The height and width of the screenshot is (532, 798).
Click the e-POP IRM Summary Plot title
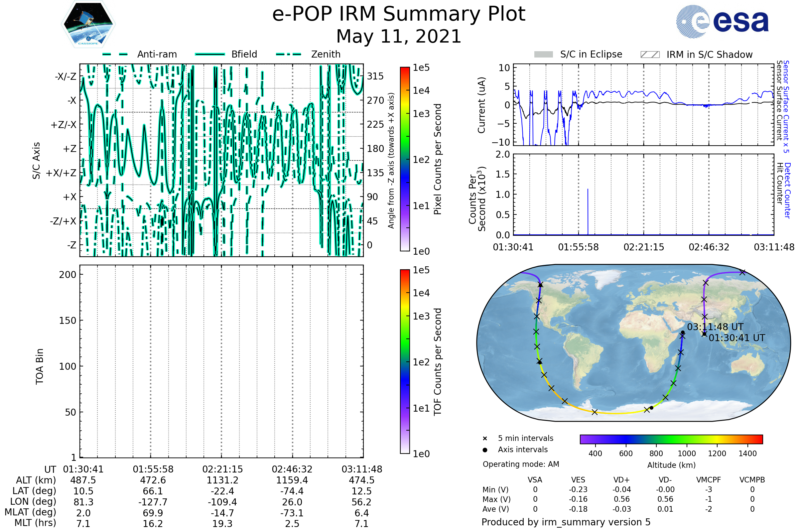(x=399, y=14)
